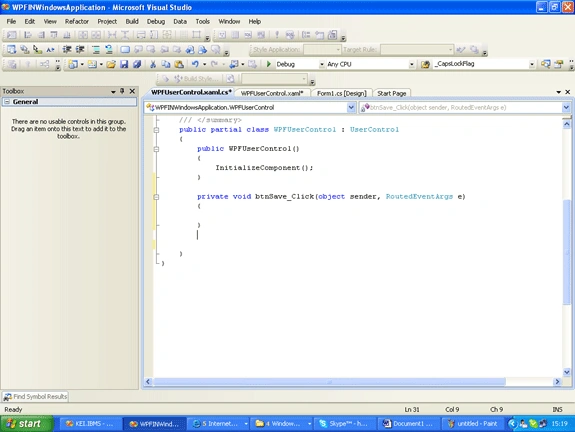Comment out the selected lines

coord(95,49)
